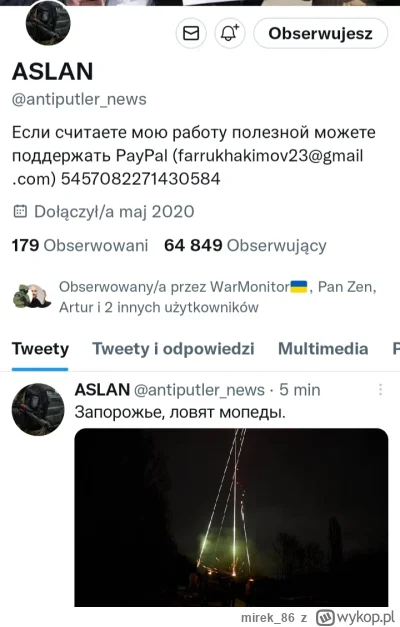
Task: Click the calendar icon beside join date
Action: coord(20,211)
